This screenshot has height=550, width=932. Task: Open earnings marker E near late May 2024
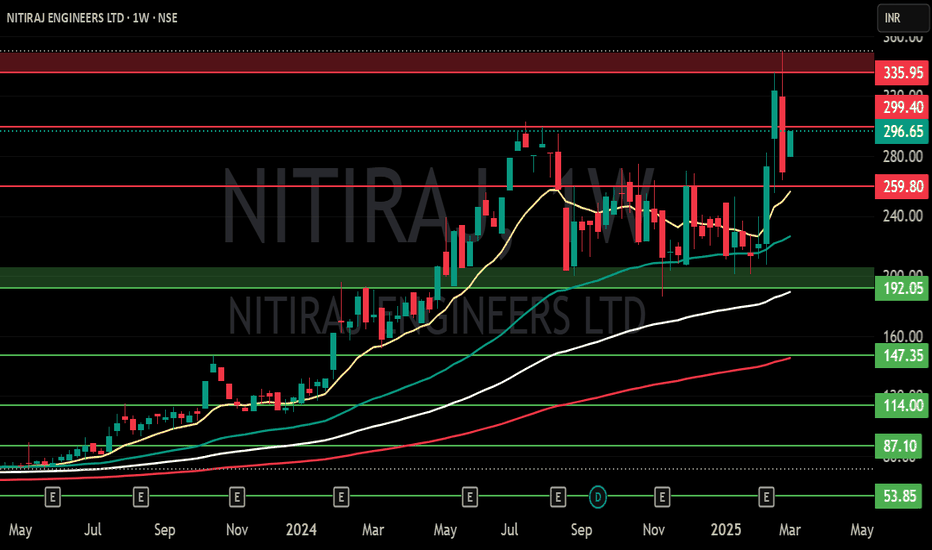(470, 496)
